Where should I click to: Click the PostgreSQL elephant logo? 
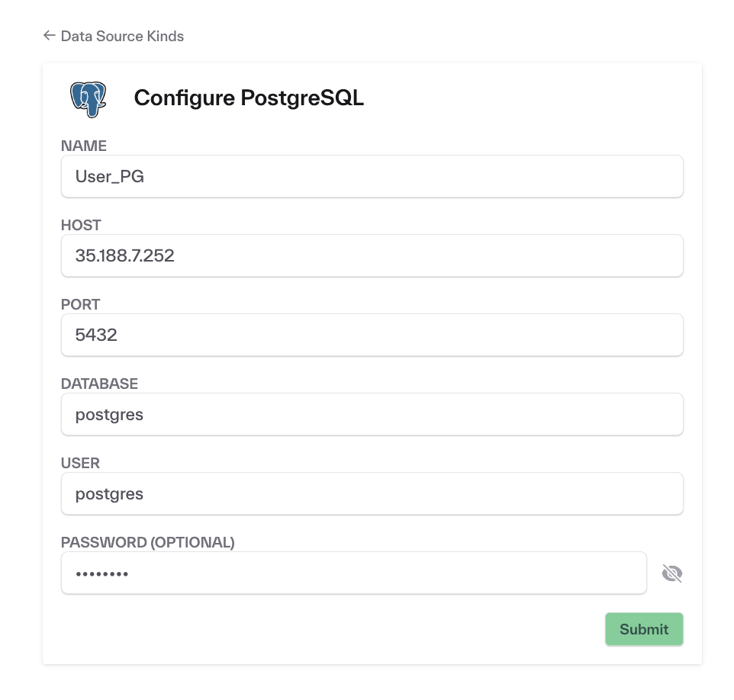point(86,98)
